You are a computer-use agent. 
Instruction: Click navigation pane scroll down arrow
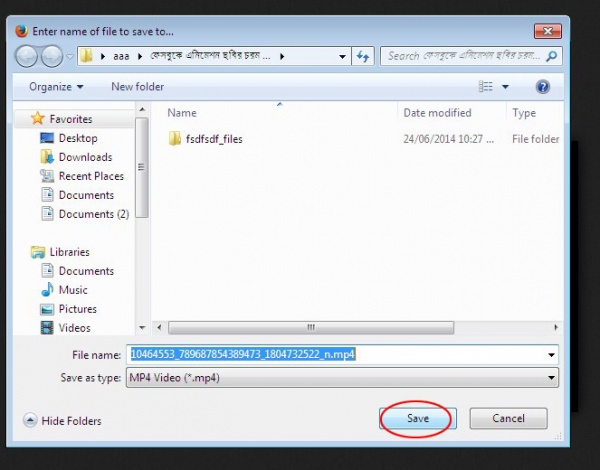tap(142, 328)
